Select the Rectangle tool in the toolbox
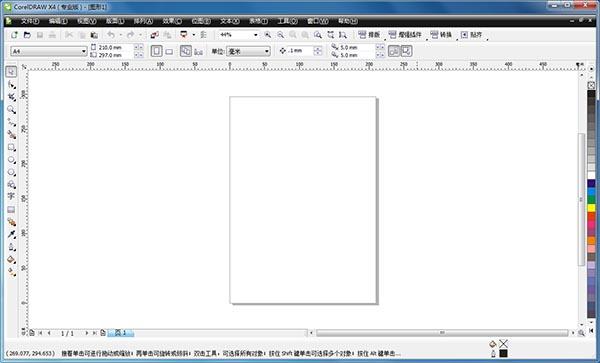The width and height of the screenshot is (600, 363). [11, 147]
